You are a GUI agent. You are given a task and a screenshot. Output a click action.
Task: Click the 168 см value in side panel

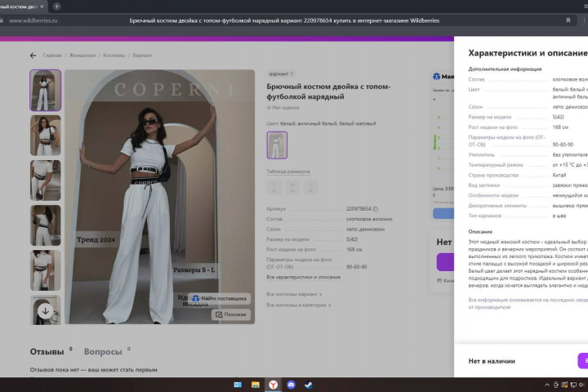[560, 127]
